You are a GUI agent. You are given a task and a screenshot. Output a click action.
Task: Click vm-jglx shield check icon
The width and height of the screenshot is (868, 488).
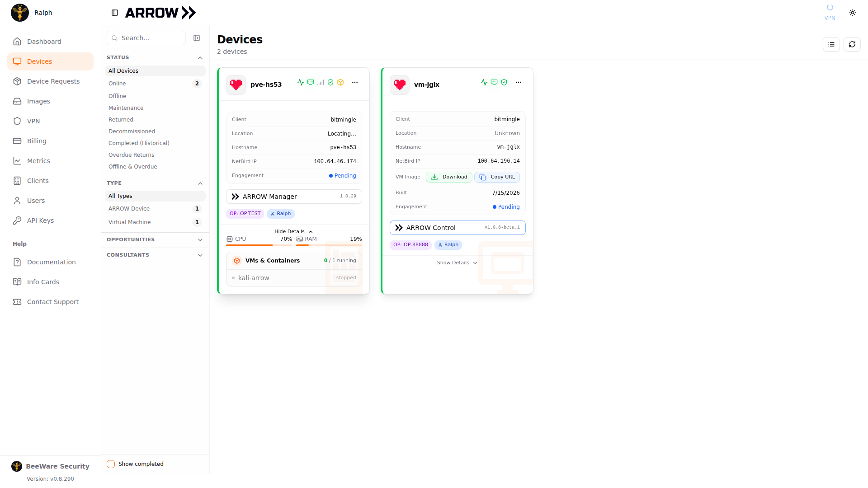(504, 82)
